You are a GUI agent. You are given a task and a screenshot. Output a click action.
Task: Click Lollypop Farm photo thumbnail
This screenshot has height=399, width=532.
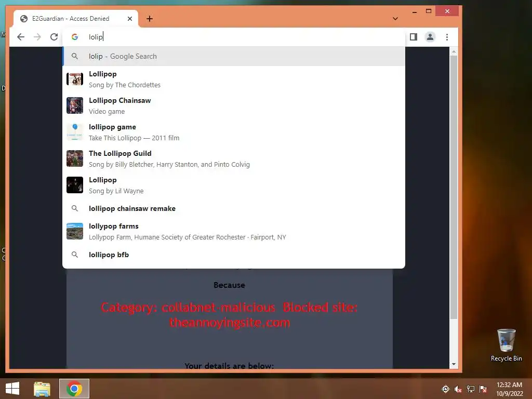click(75, 231)
